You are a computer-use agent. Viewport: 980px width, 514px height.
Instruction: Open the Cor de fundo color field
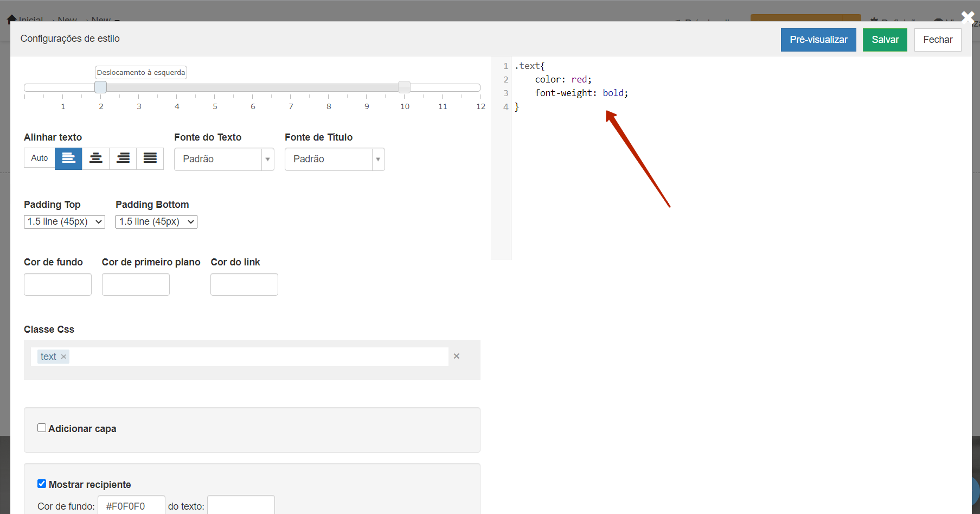coord(57,284)
